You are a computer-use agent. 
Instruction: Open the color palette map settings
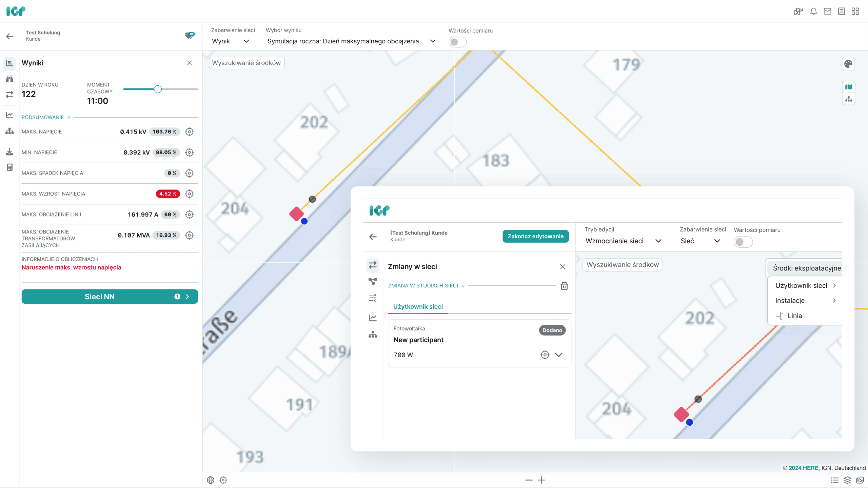coord(848,64)
